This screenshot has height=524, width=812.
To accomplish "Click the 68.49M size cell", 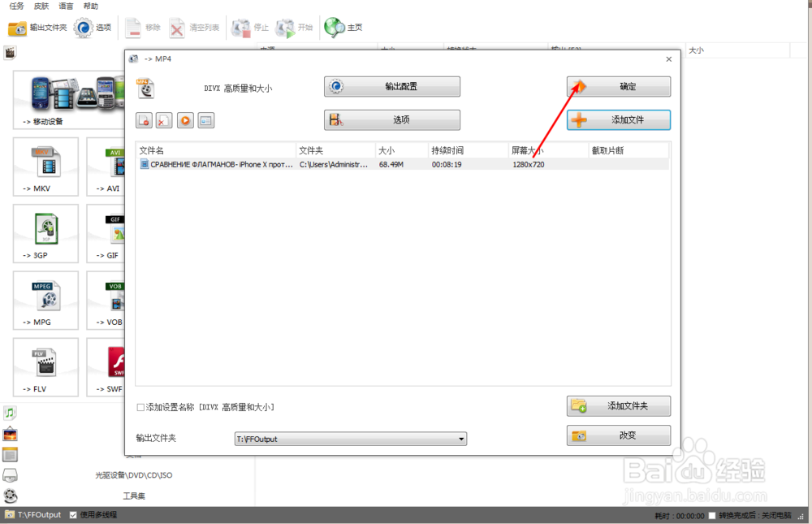I will [x=391, y=164].
